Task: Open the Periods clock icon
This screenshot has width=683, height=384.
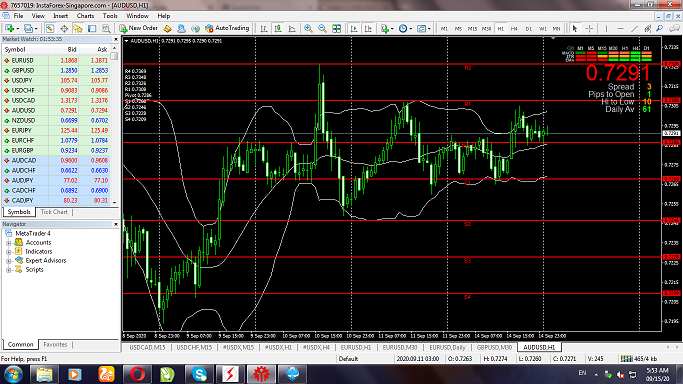Action: tap(403, 28)
